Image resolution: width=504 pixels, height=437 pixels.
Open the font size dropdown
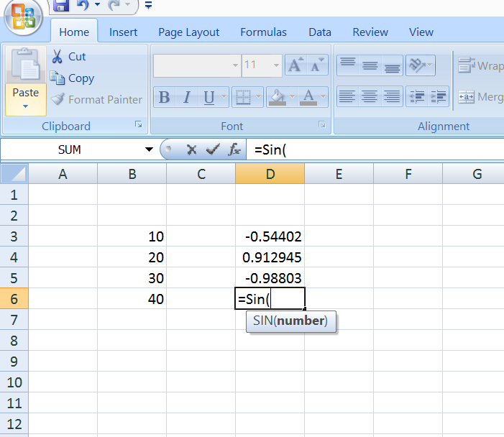275,65
